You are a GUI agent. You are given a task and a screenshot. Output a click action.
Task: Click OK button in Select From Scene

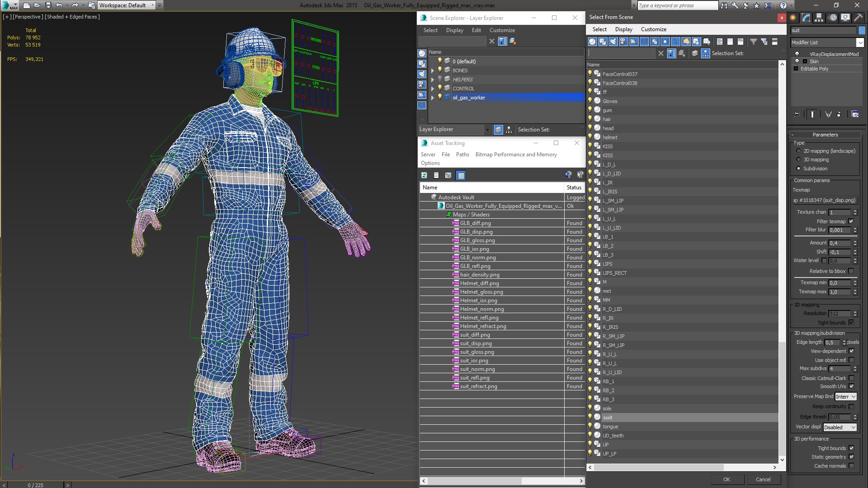click(726, 479)
